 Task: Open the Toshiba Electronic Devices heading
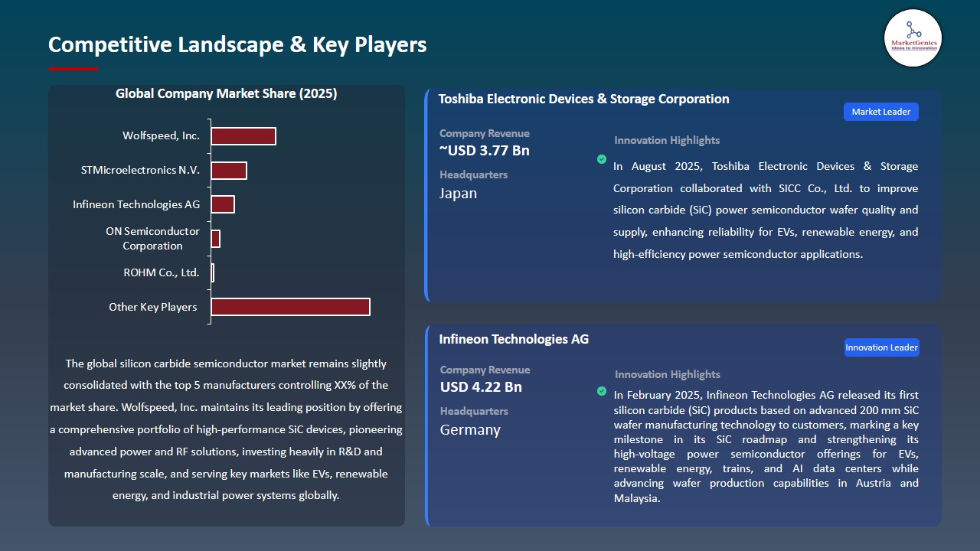pos(584,99)
